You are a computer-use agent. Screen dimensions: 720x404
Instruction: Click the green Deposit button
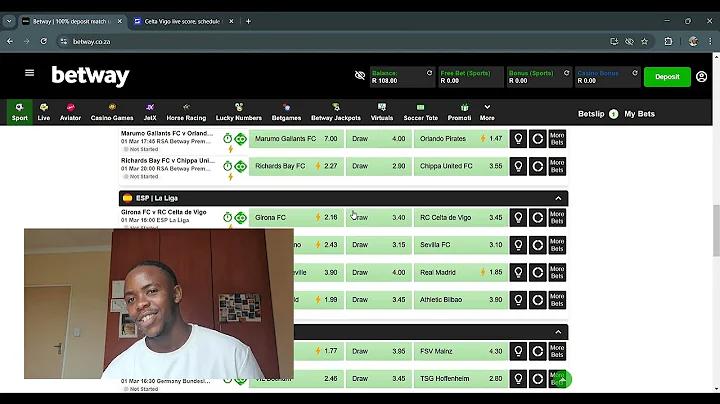pyautogui.click(x=667, y=77)
